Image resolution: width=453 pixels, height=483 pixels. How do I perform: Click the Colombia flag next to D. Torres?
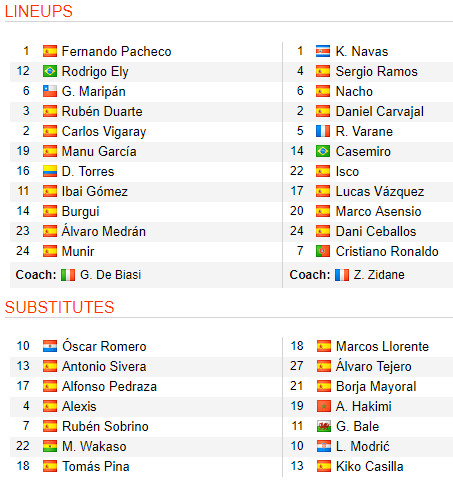tap(50, 171)
